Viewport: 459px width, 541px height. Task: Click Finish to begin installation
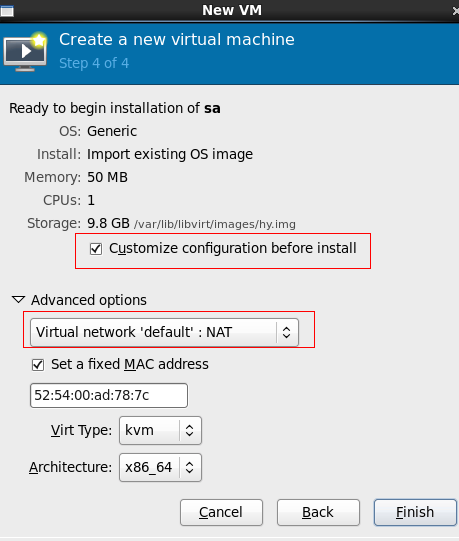pos(415,512)
